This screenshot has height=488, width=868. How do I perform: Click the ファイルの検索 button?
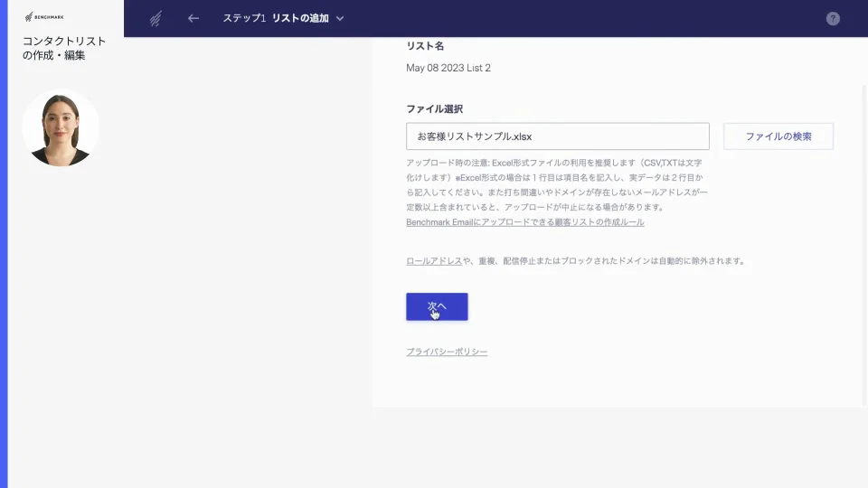coord(778,136)
